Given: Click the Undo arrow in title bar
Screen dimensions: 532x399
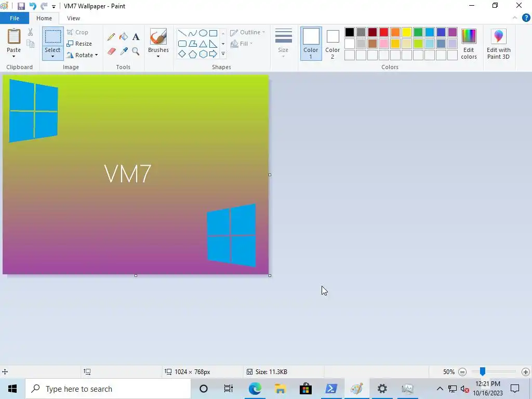Looking at the screenshot, I should pyautogui.click(x=33, y=6).
